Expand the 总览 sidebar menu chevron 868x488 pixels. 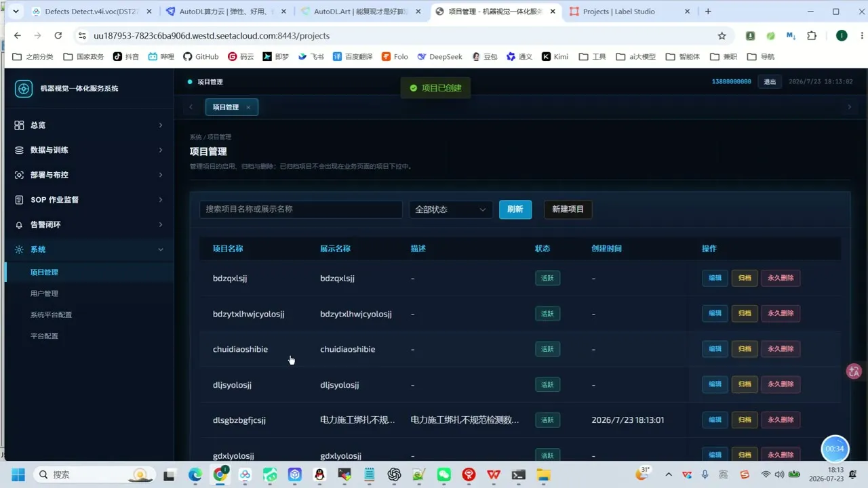point(161,125)
